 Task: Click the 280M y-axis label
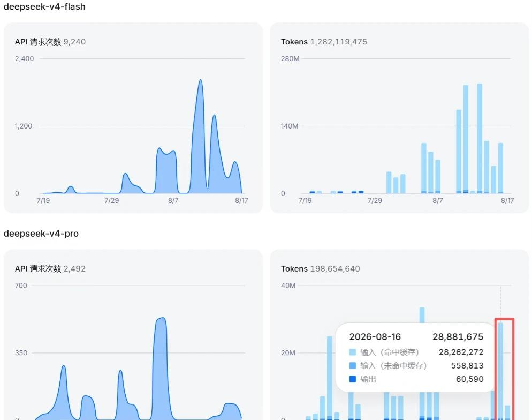pos(290,59)
